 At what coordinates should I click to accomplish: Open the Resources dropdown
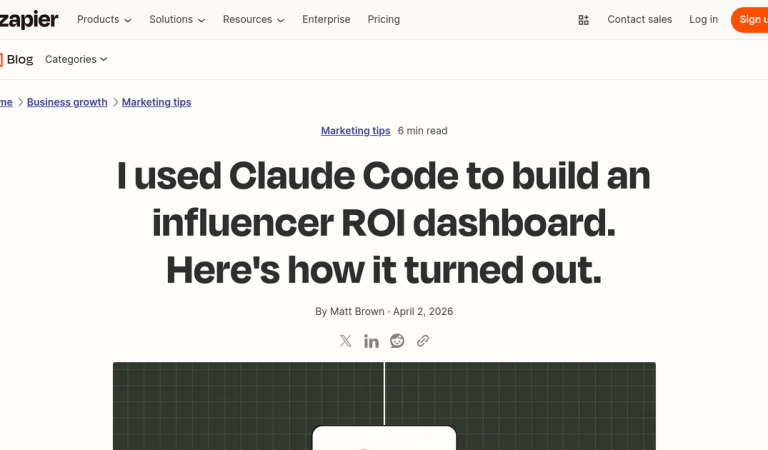[253, 20]
